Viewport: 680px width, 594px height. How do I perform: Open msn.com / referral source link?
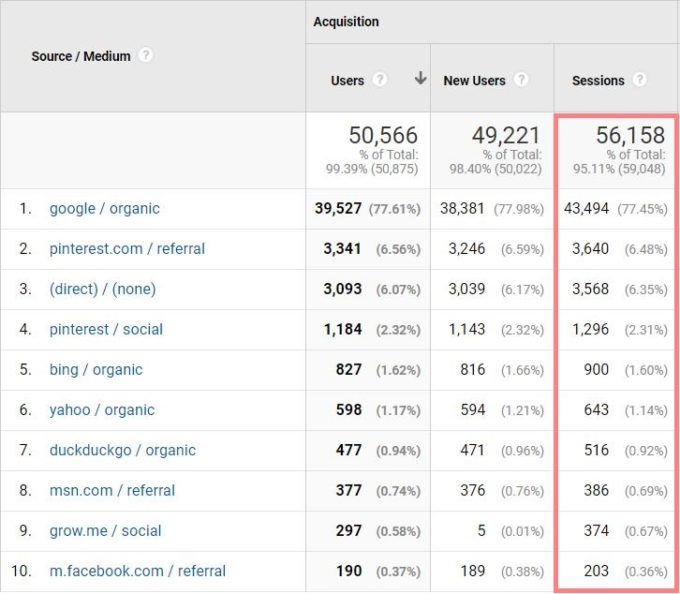tap(112, 491)
